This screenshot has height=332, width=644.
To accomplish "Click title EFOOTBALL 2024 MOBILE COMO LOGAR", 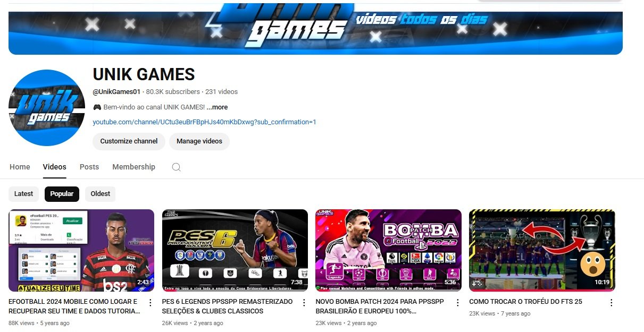I will 74,307.
